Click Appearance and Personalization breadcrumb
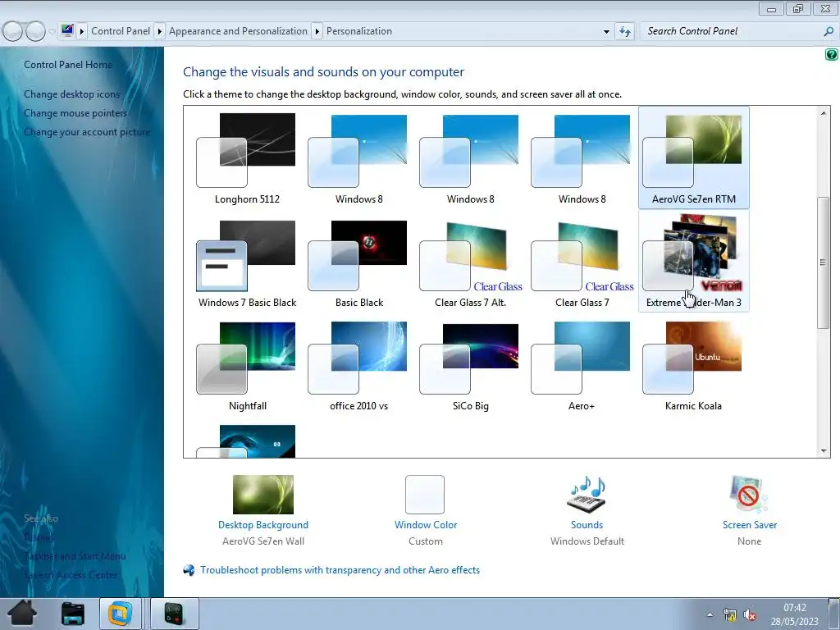This screenshot has height=630, width=840. click(239, 31)
